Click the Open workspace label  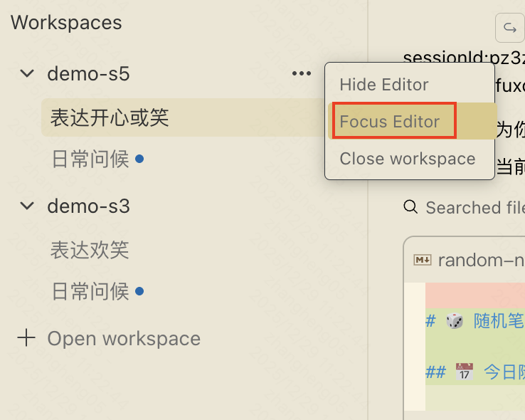click(x=124, y=338)
